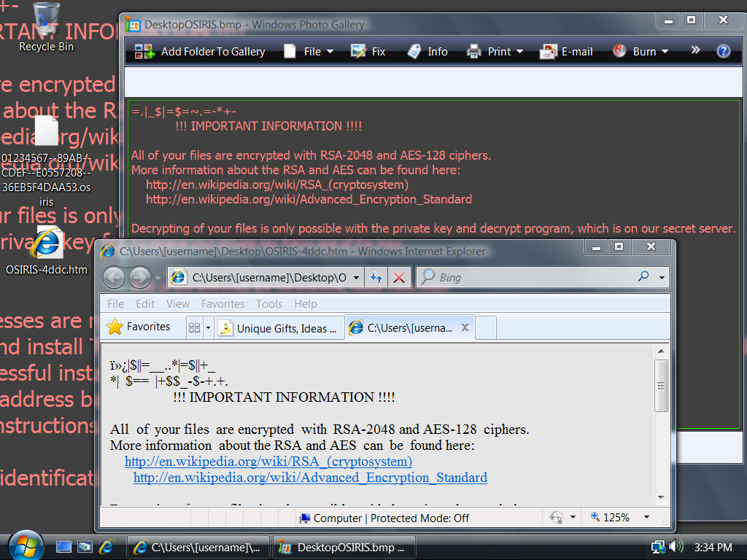This screenshot has width=747, height=560.
Task: Expand the Print dropdown menu
Action: coord(495,52)
